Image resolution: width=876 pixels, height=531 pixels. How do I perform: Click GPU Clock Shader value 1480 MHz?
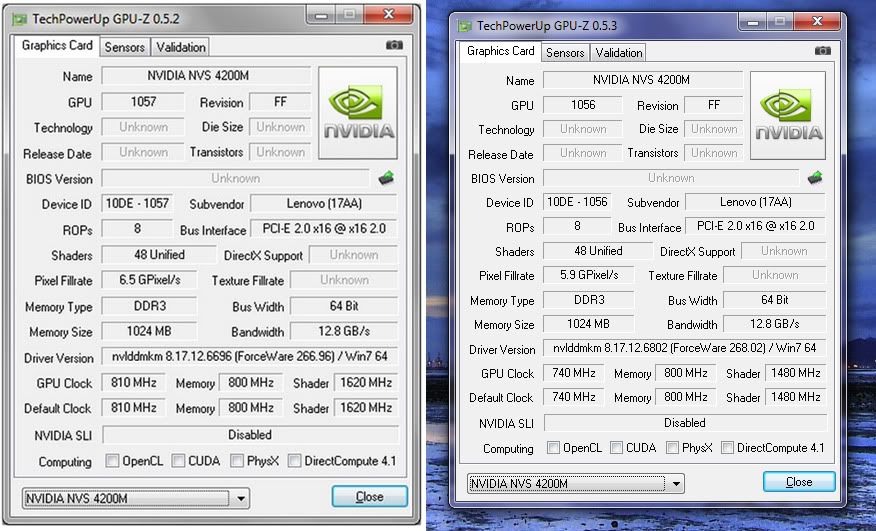(x=796, y=373)
